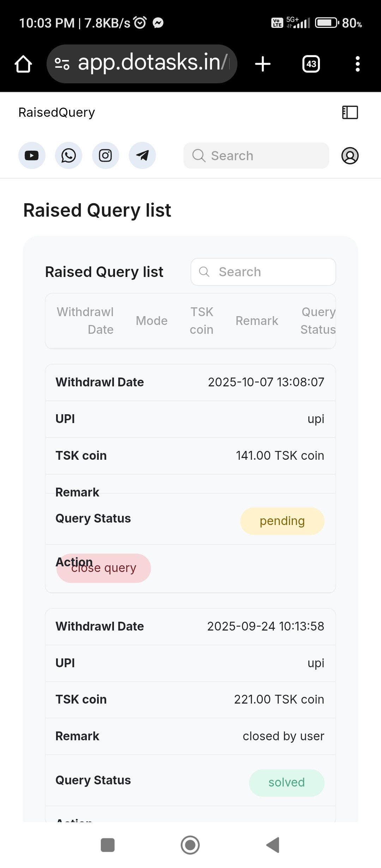Click the solved status badge
The image size is (381, 868).
click(286, 783)
